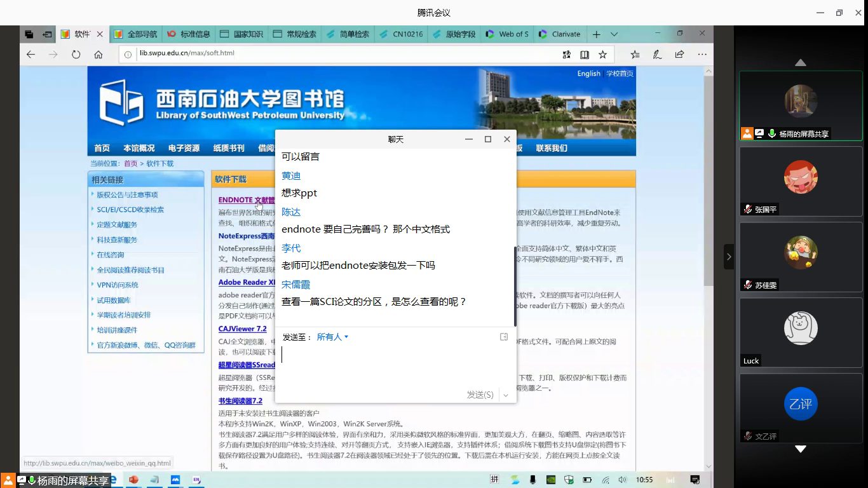Select Luck participant video tile
This screenshot has width=868, height=488.
[x=801, y=332]
